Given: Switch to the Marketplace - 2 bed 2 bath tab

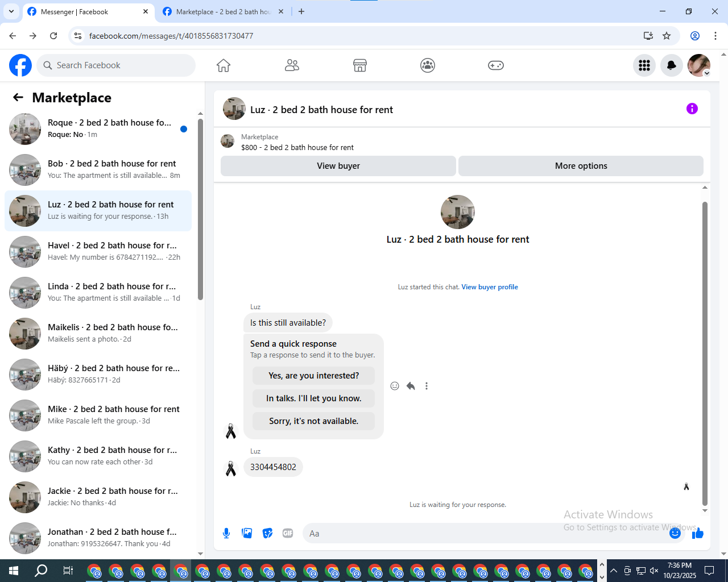Looking at the screenshot, I should coord(223,11).
